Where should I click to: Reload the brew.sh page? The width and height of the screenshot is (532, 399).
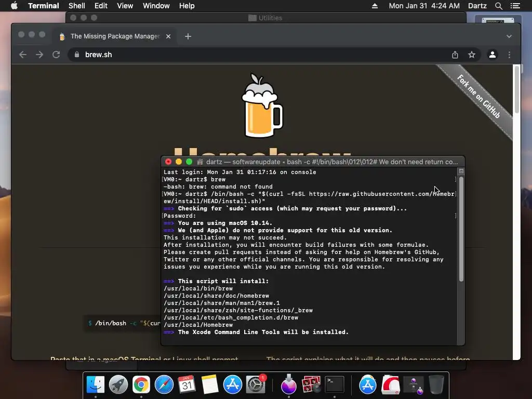(56, 55)
